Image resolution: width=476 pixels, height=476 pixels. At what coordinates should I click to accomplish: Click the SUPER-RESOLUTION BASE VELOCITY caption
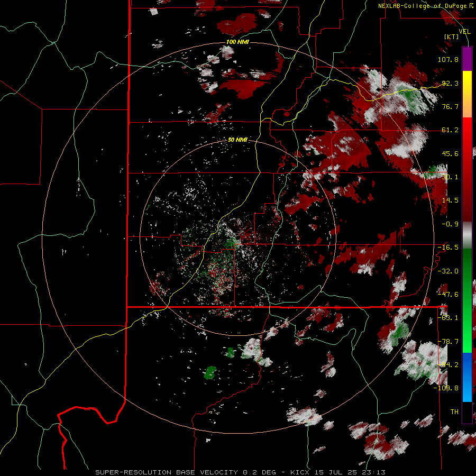(x=167, y=472)
